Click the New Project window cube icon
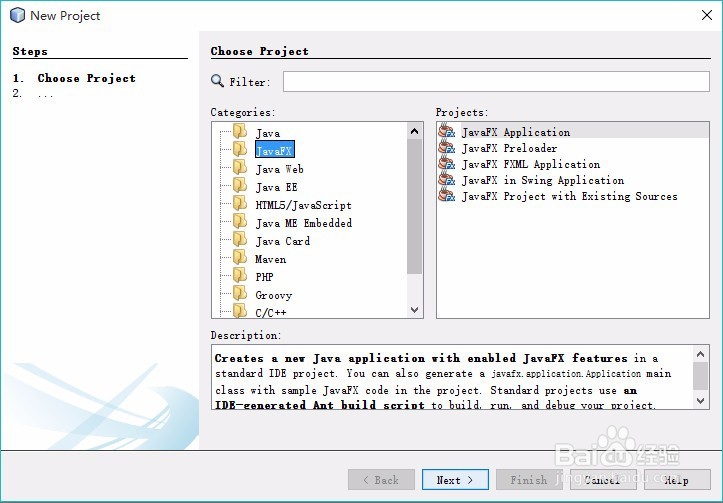Screen dimensions: 723x503 point(18,15)
